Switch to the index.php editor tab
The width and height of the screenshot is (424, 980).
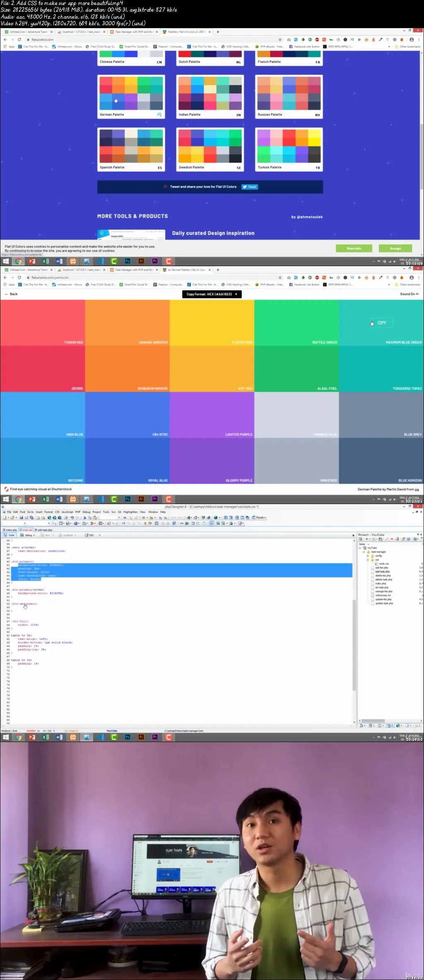pyautogui.click(x=10, y=530)
